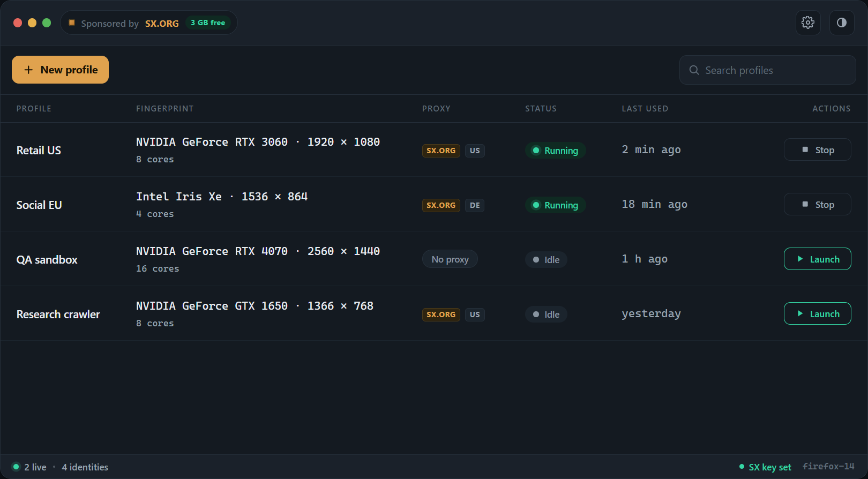Open the SX.ORG sponsor link

(x=162, y=24)
